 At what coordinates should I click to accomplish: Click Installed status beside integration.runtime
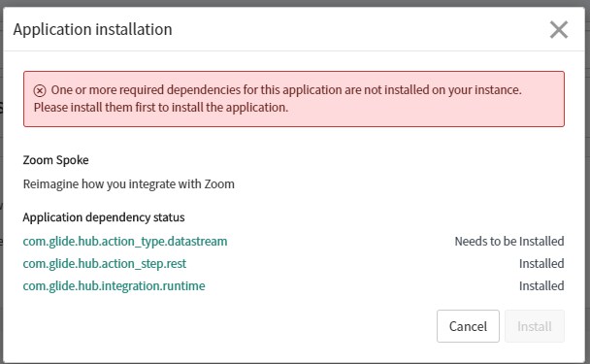[x=541, y=286]
